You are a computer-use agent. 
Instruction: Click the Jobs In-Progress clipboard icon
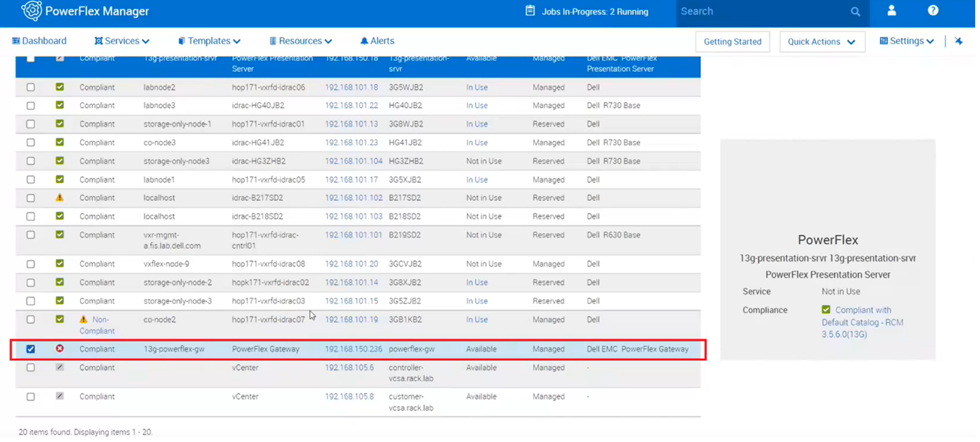click(530, 11)
